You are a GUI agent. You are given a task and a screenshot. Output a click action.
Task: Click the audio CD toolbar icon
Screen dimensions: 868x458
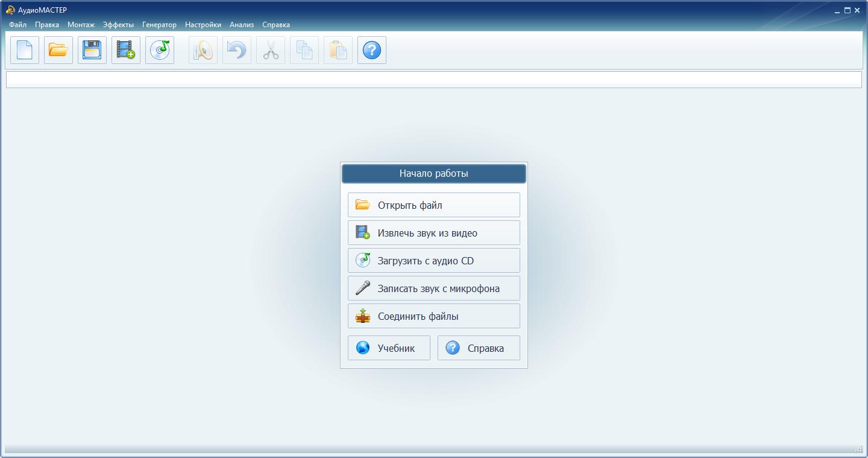click(x=160, y=50)
